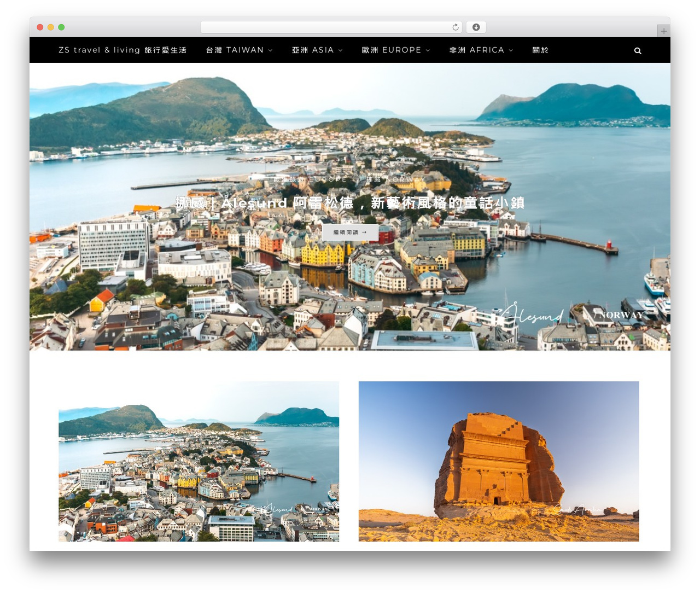Click the search magnifier icon in navigation
This screenshot has width=700, height=593.
638,50
